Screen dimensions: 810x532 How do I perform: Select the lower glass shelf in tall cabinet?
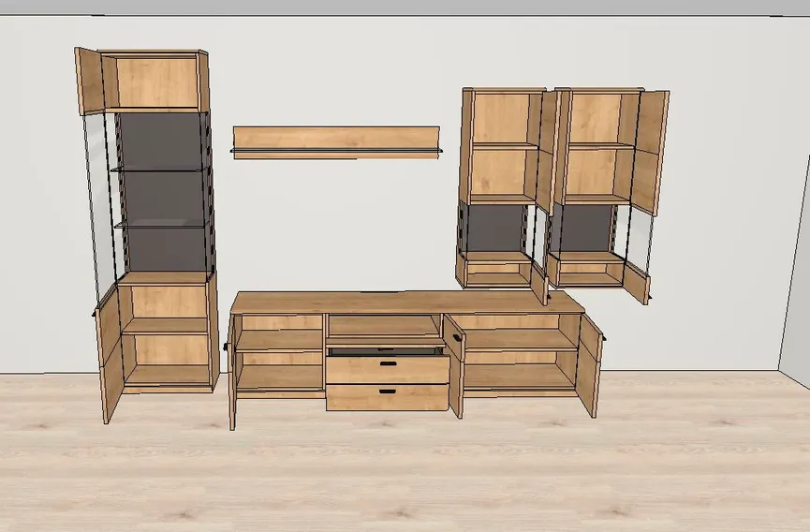pyautogui.click(x=162, y=224)
